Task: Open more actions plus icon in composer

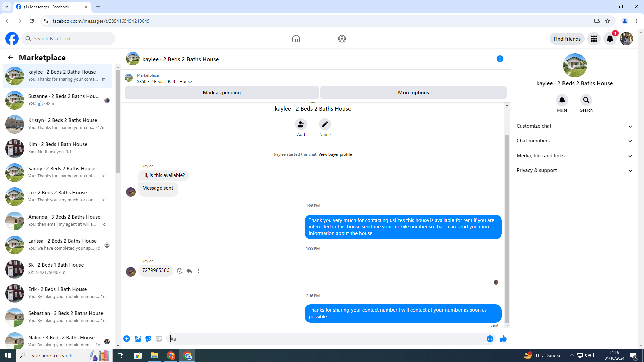Action: coord(127,339)
